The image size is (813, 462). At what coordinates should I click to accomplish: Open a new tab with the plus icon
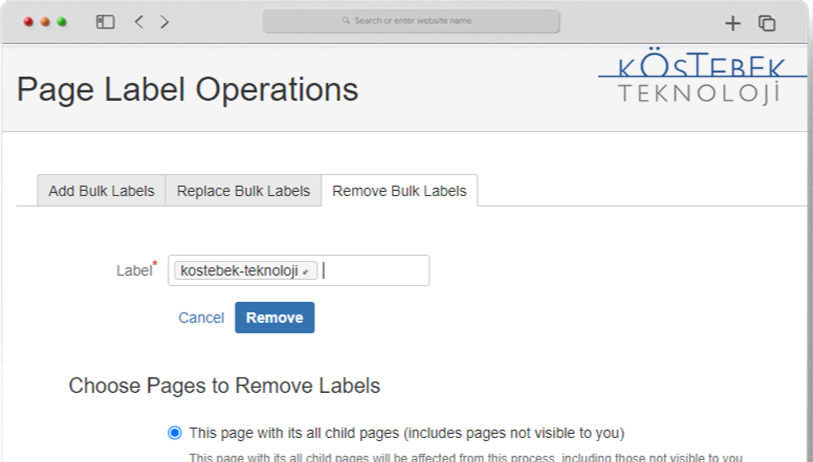pyautogui.click(x=733, y=23)
